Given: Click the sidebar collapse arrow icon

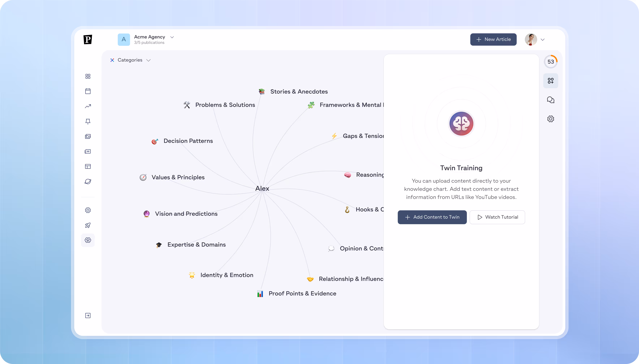Looking at the screenshot, I should click(x=88, y=315).
